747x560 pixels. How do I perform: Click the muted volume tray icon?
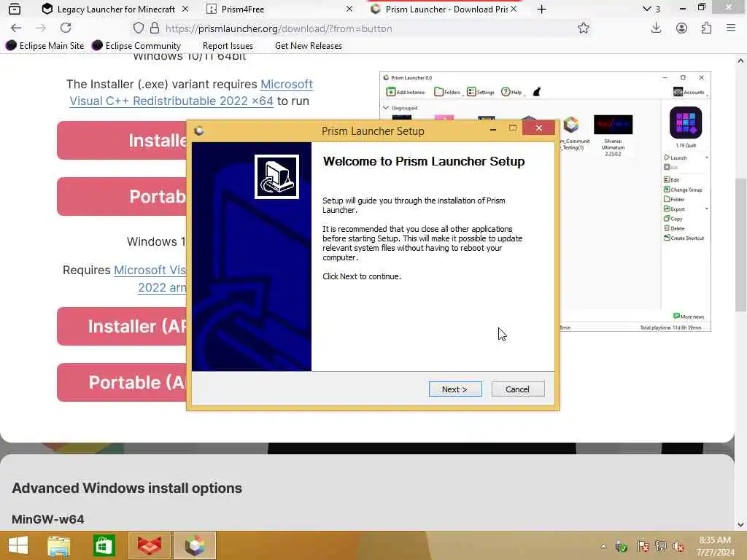(x=678, y=546)
